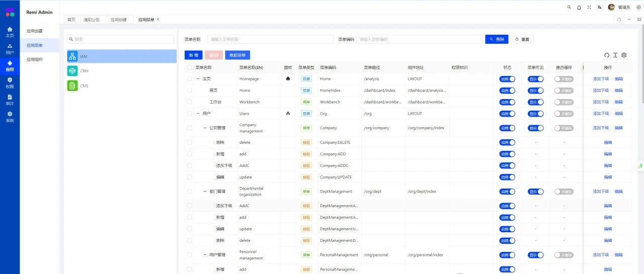The image size is (644, 274).
Task: Collapse the 用户 Users tree row
Action: [x=198, y=114]
